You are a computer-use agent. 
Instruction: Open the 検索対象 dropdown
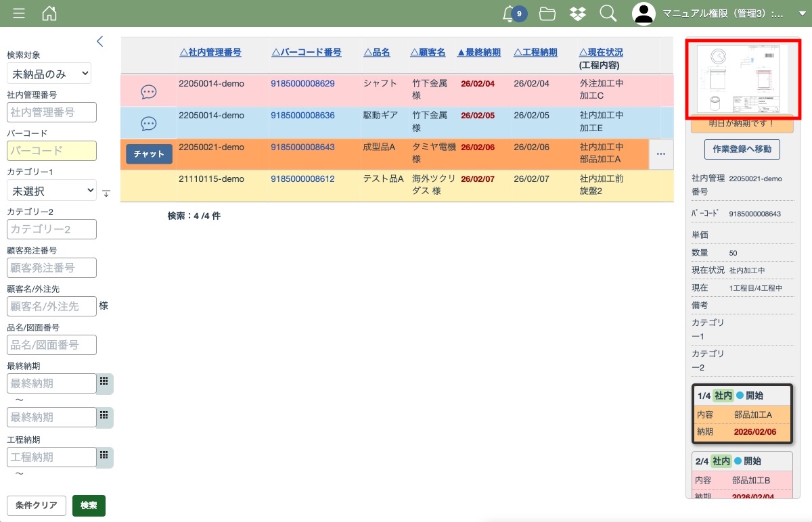pos(49,74)
